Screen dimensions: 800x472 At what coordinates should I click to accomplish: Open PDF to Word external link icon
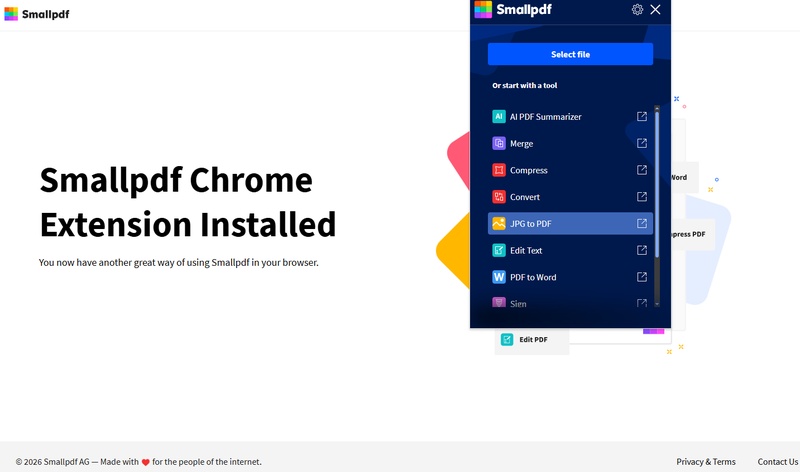click(642, 277)
